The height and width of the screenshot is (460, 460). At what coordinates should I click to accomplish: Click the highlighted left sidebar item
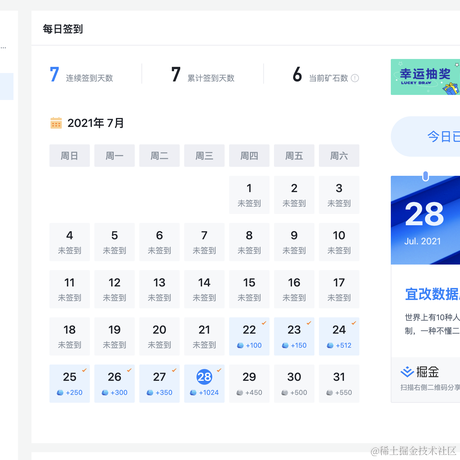pos(7,86)
